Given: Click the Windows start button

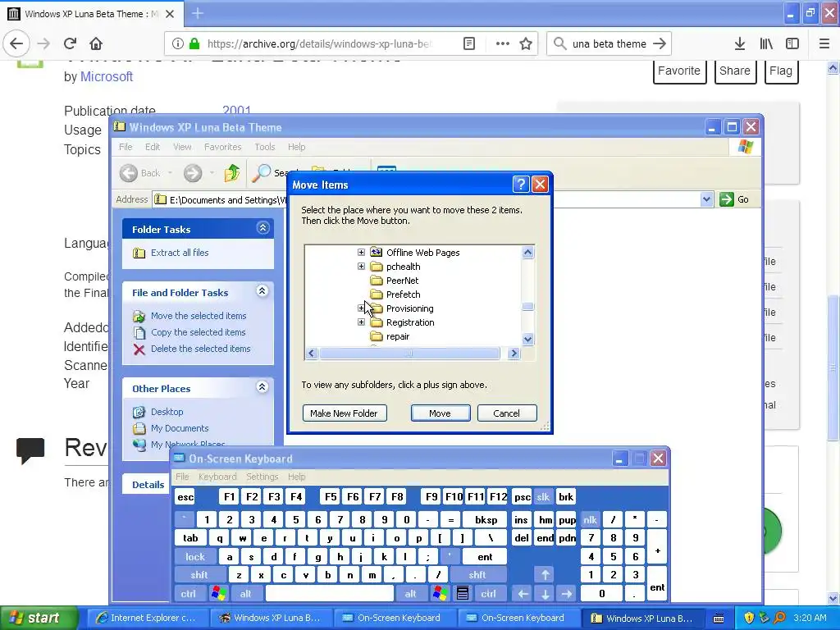Looking at the screenshot, I should [x=39, y=618].
